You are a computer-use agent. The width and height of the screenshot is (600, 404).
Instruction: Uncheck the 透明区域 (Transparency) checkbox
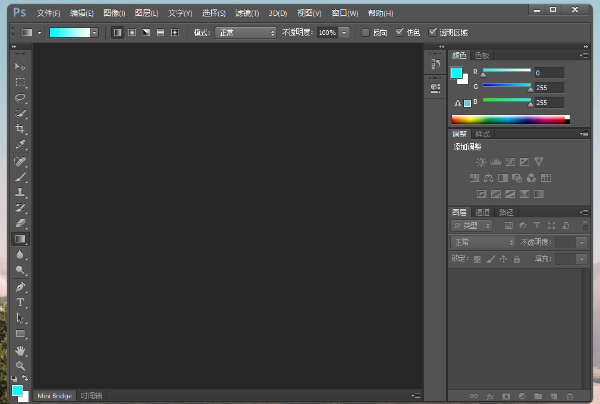point(432,32)
